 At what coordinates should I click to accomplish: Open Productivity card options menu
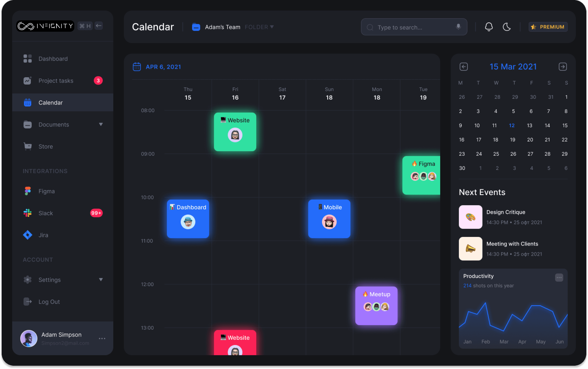(x=559, y=278)
